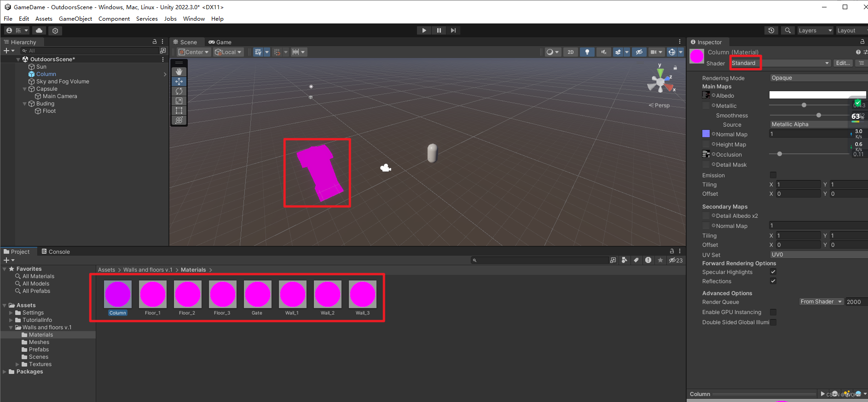The height and width of the screenshot is (402, 868).
Task: Click the Play button
Action: [x=424, y=30]
